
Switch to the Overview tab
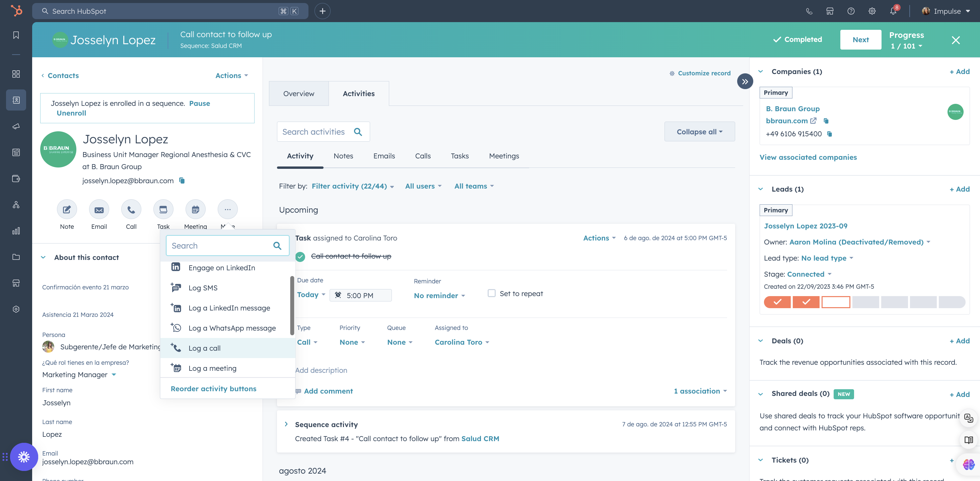pos(299,93)
